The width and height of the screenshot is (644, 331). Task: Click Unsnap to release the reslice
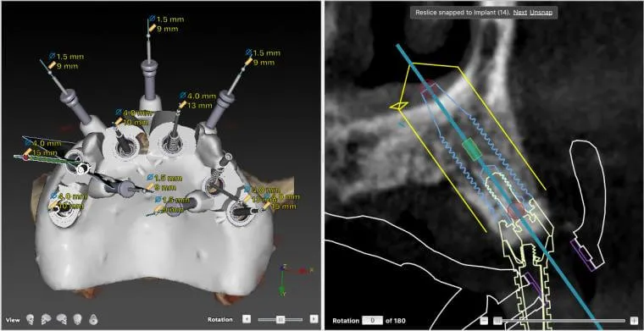541,13
